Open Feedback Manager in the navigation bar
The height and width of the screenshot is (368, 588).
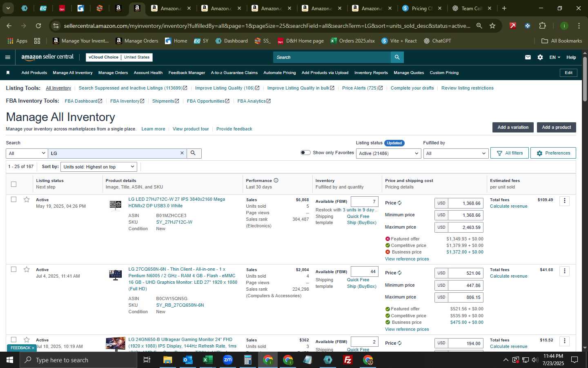pos(187,73)
